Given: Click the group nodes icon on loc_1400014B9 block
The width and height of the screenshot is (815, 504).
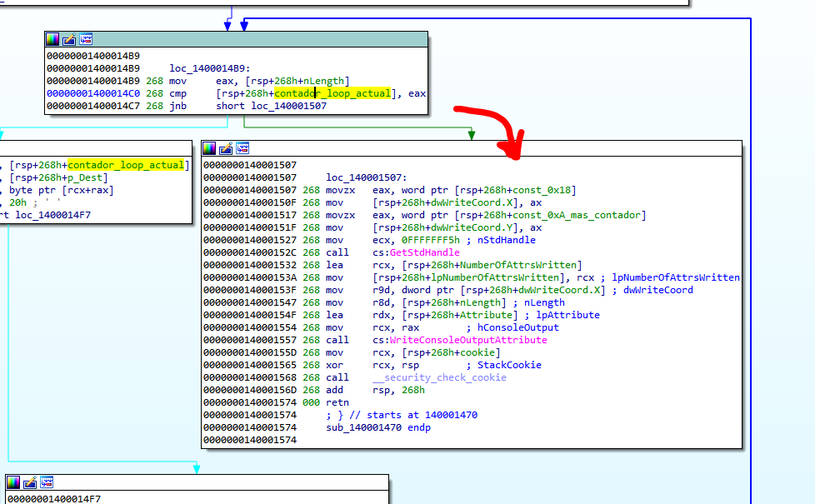Looking at the screenshot, I should coord(86,39).
